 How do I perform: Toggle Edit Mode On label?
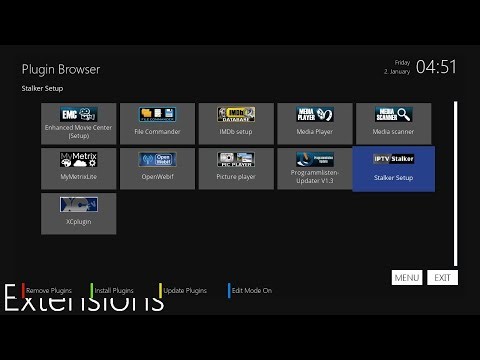pyautogui.click(x=252, y=291)
